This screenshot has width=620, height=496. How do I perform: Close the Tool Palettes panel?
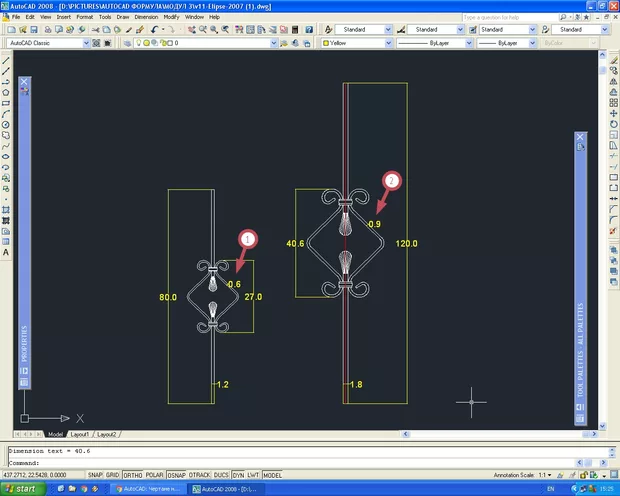(x=580, y=137)
